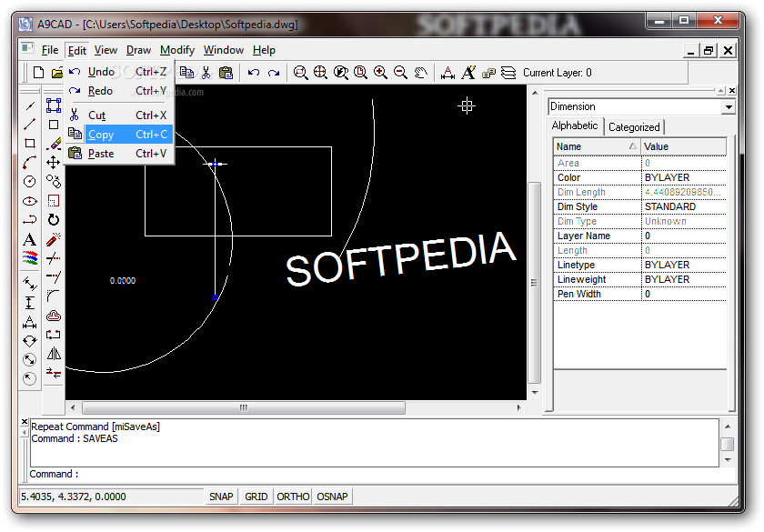Image resolution: width=764 pixels, height=532 pixels.
Task: Switch to the Alphabetic properties tab
Action: point(575,125)
